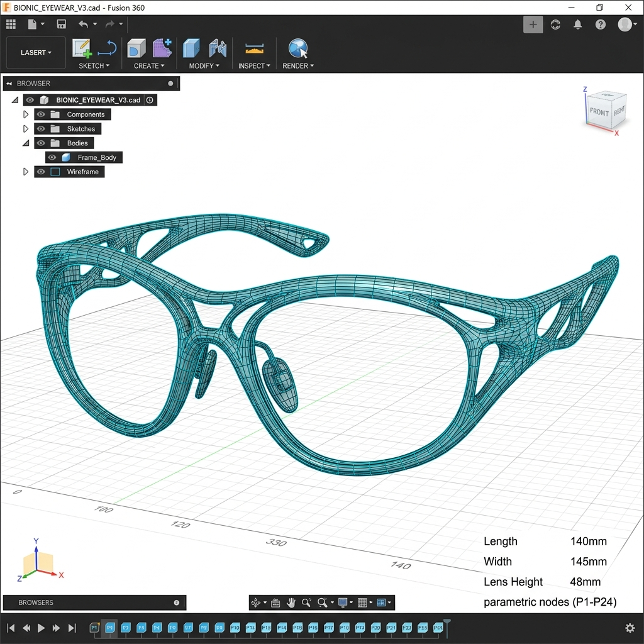Toggle the Bodies folder eye icon

41,143
